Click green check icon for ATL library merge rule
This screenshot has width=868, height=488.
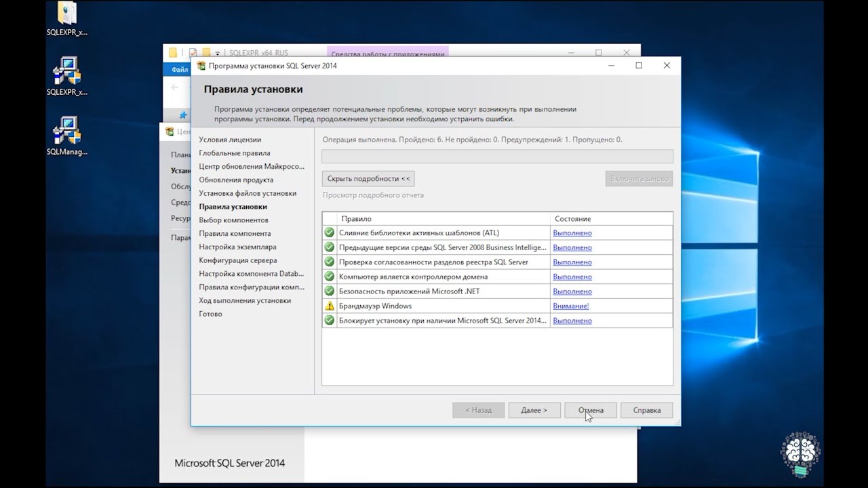(330, 232)
